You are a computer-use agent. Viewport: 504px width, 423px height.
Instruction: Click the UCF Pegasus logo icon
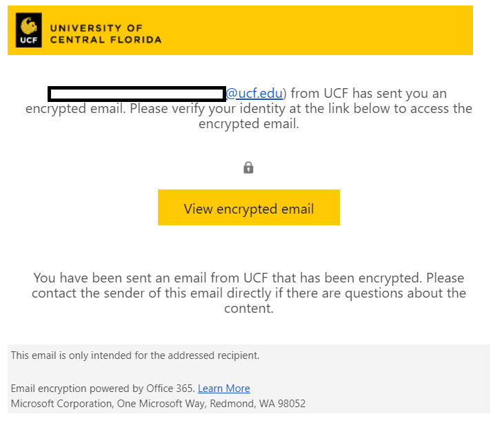click(x=28, y=25)
